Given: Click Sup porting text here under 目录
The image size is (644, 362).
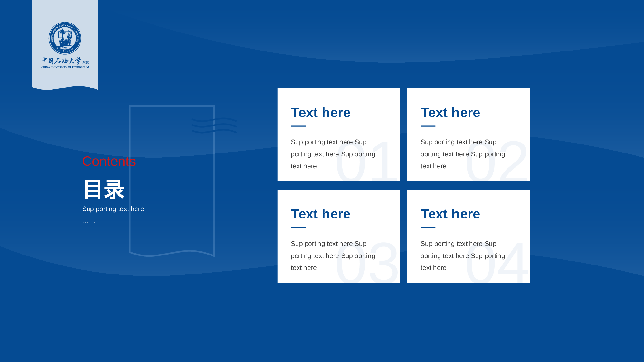Looking at the screenshot, I should coord(113,209).
